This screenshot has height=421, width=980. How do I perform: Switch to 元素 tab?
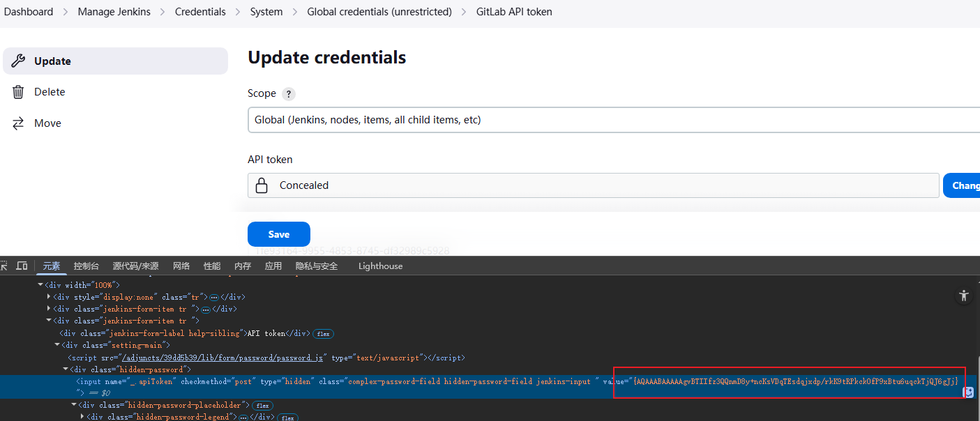tap(52, 266)
